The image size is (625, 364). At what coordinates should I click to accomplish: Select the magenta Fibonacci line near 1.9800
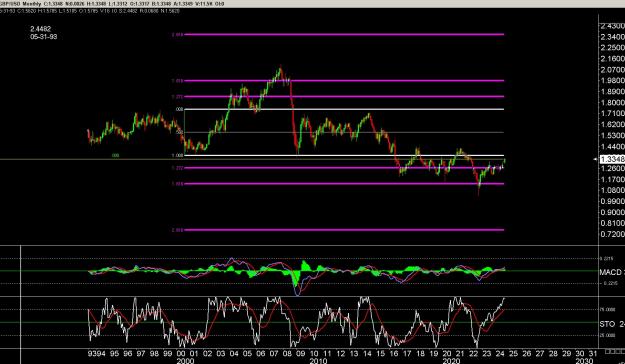344,81
